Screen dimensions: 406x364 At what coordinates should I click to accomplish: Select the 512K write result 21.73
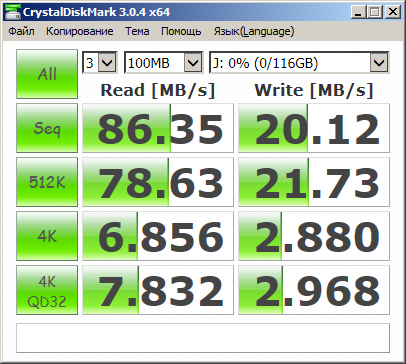point(314,182)
